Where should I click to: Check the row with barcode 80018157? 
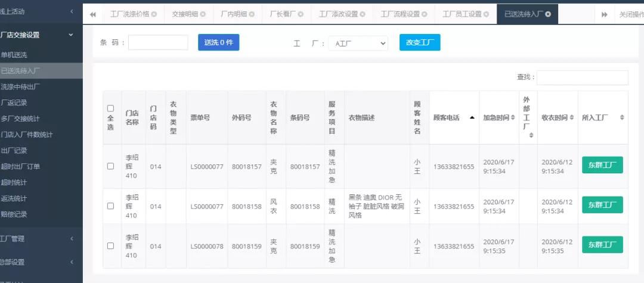[110, 166]
